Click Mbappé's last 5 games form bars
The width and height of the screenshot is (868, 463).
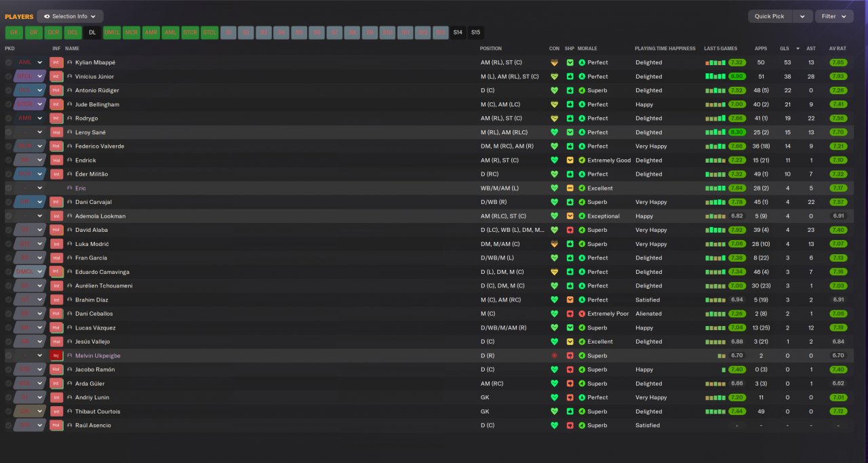tap(715, 62)
